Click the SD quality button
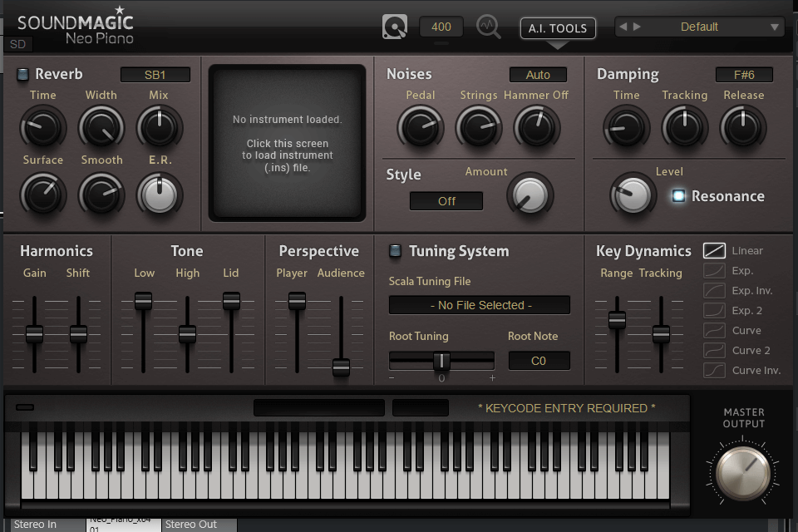Screen dimensions: 798x532 click(x=17, y=44)
